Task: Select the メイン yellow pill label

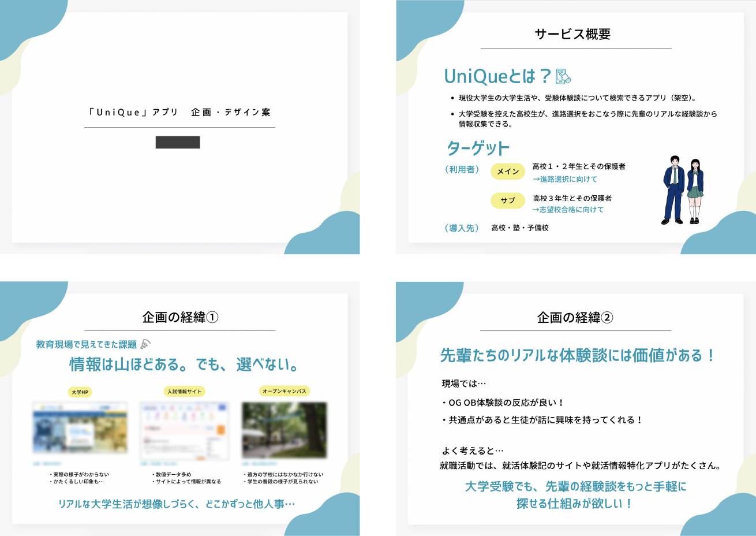Action: 508,172
